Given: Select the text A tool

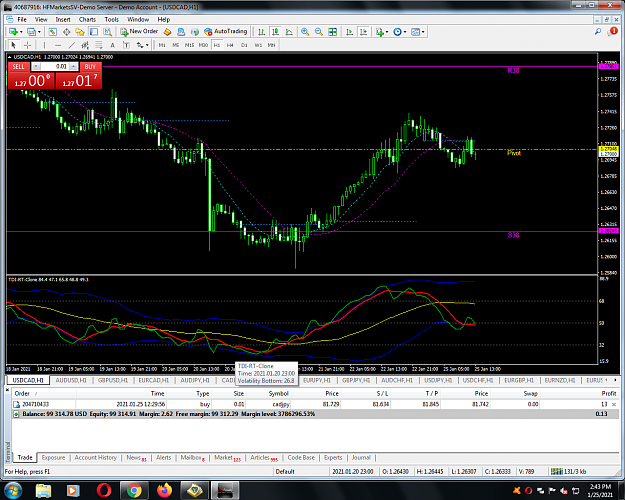Looking at the screenshot, I should tap(112, 45).
